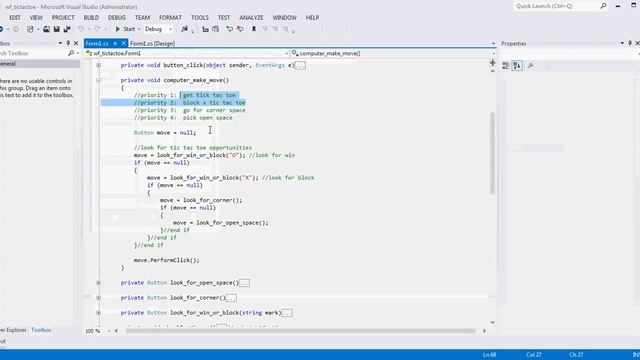Open the HELP menu
The height and width of the screenshot is (360, 640).
click(x=312, y=18)
